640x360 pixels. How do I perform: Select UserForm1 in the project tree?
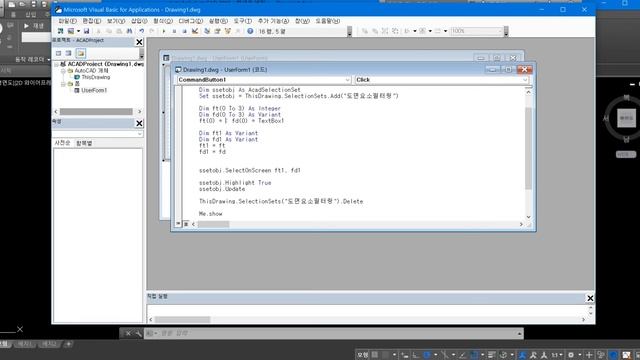coord(94,90)
